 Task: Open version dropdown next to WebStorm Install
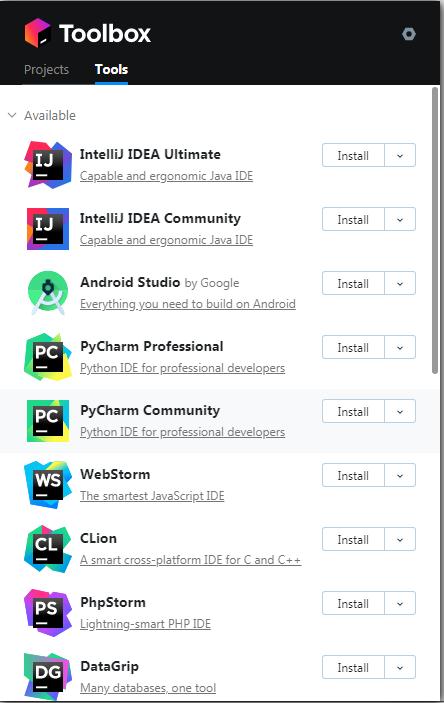(400, 476)
